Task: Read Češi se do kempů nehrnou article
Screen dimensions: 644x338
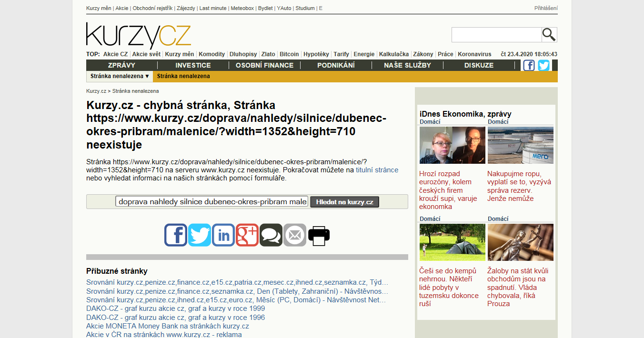Action: [449, 287]
